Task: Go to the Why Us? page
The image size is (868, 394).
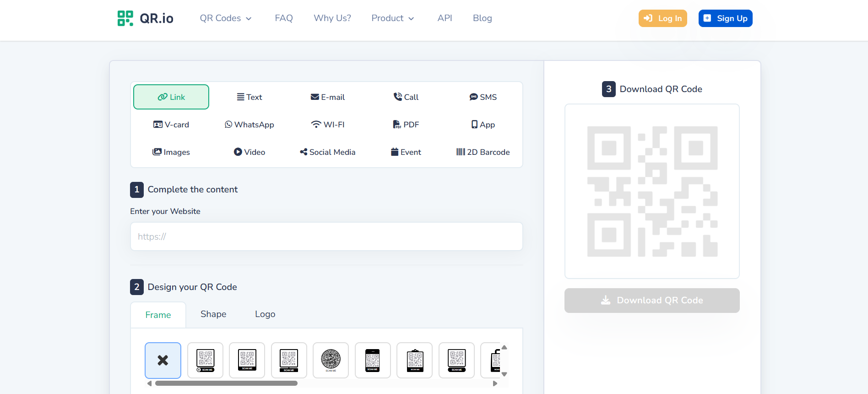Action: [332, 18]
